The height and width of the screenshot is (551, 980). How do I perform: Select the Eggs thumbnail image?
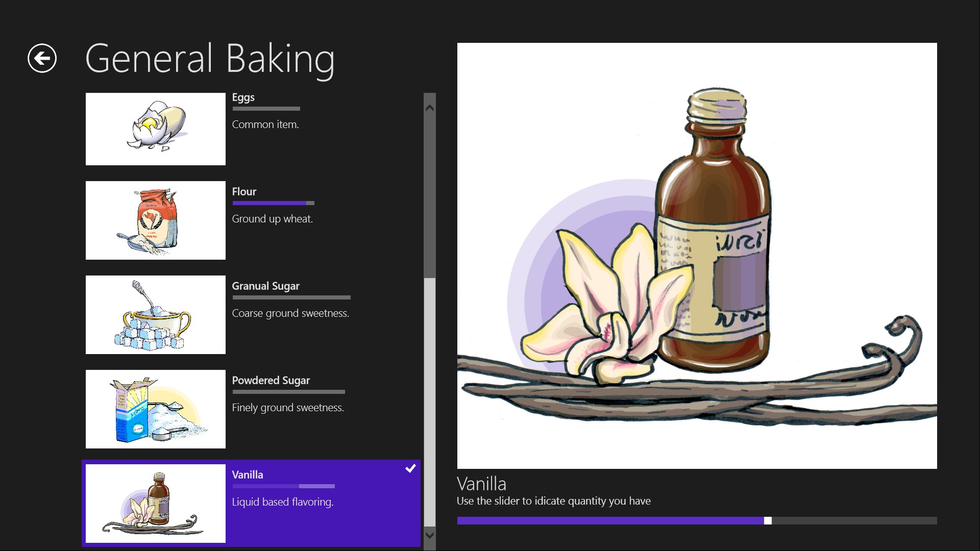tap(155, 129)
